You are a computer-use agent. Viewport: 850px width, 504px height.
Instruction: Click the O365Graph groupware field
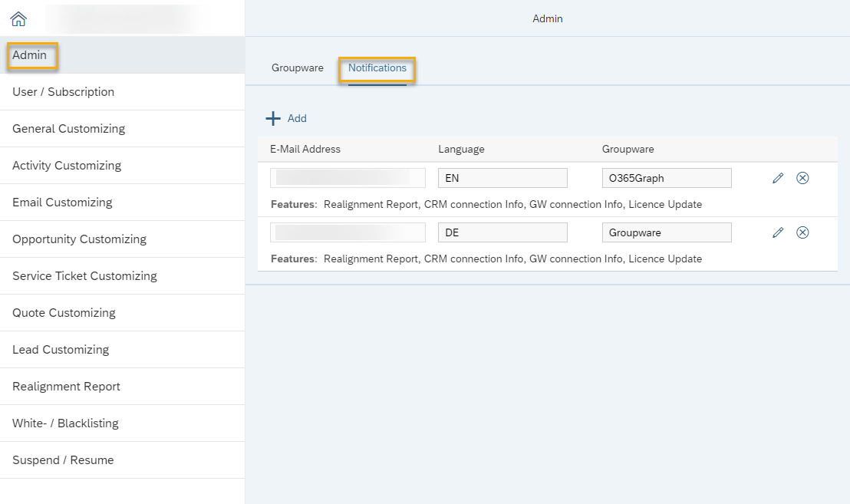click(x=666, y=178)
